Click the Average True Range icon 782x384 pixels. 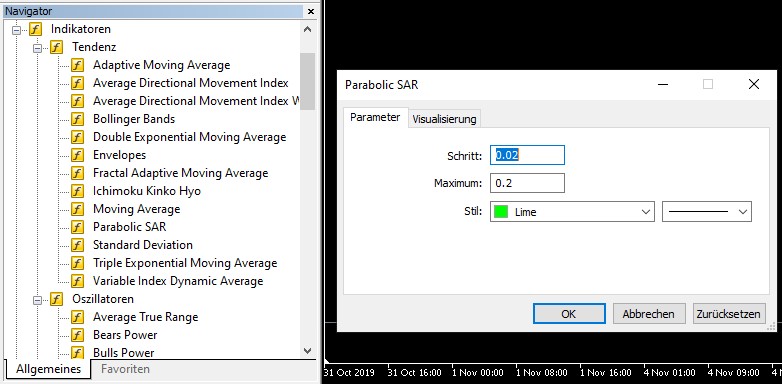[x=77, y=317]
